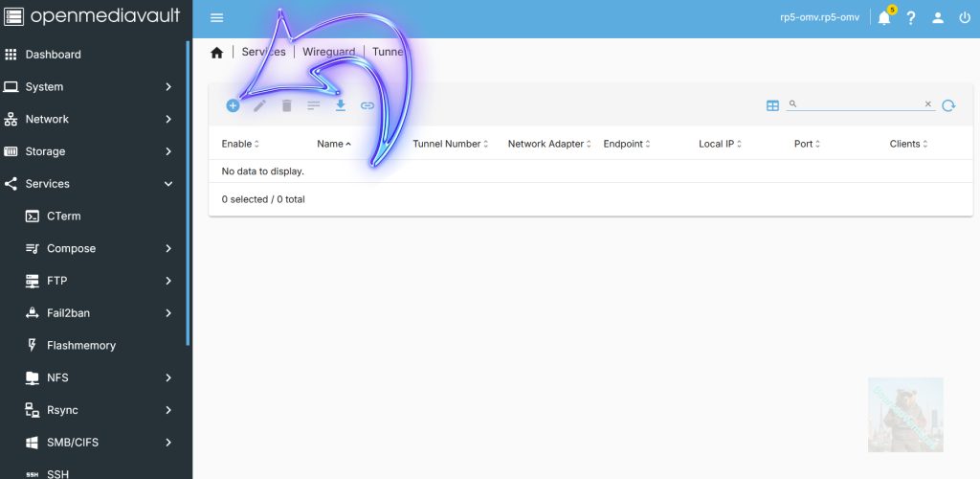Viewport: 980px width, 479px height.
Task: Go to home via the house icon
Action: click(x=217, y=53)
